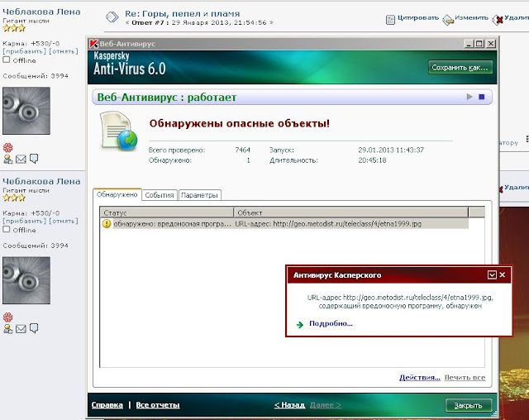Click the green arrow icon beside Подробно
This screenshot has height=420, width=529.
tap(300, 325)
